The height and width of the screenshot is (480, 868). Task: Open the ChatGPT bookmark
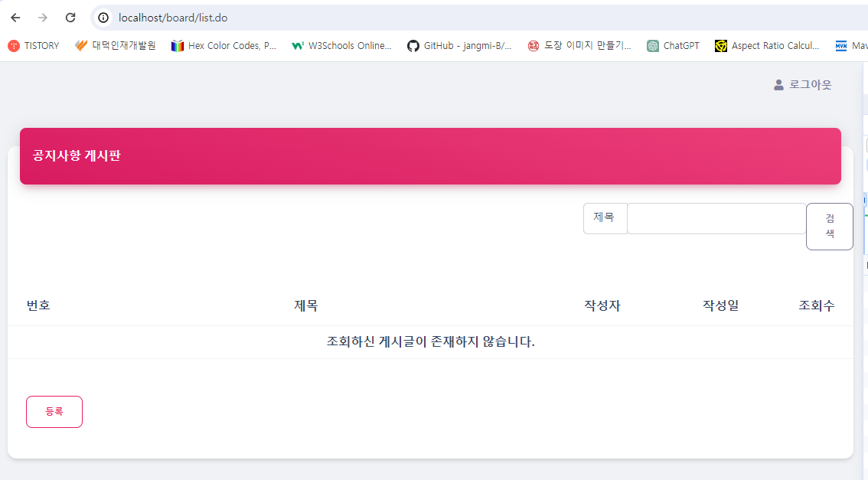[673, 46]
